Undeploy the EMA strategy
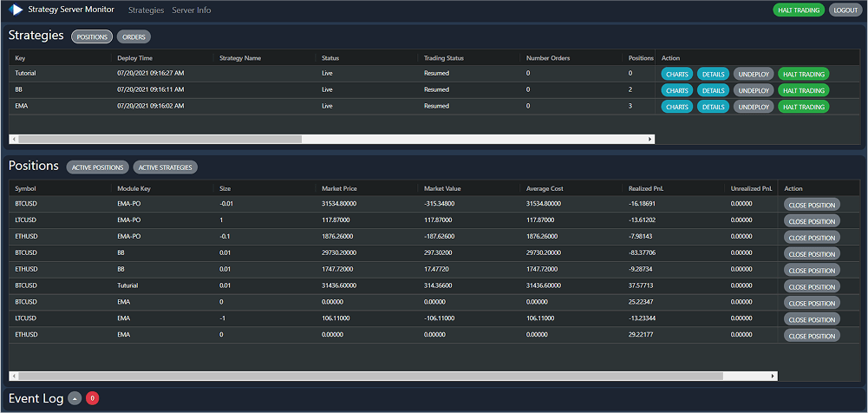Viewport: 868px width, 413px height. [x=754, y=107]
